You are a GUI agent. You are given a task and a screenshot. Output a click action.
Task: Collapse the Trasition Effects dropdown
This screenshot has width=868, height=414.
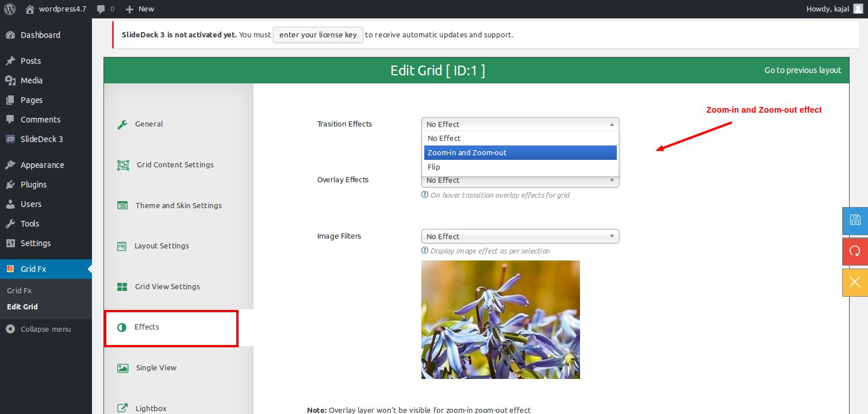520,124
